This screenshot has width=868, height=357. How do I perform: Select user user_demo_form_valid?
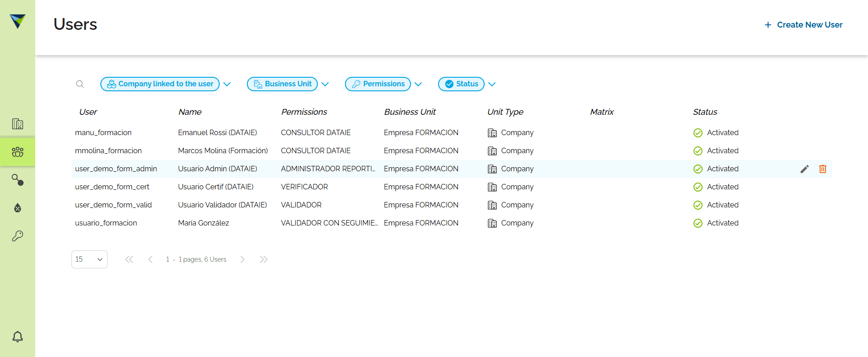pyautogui.click(x=113, y=205)
